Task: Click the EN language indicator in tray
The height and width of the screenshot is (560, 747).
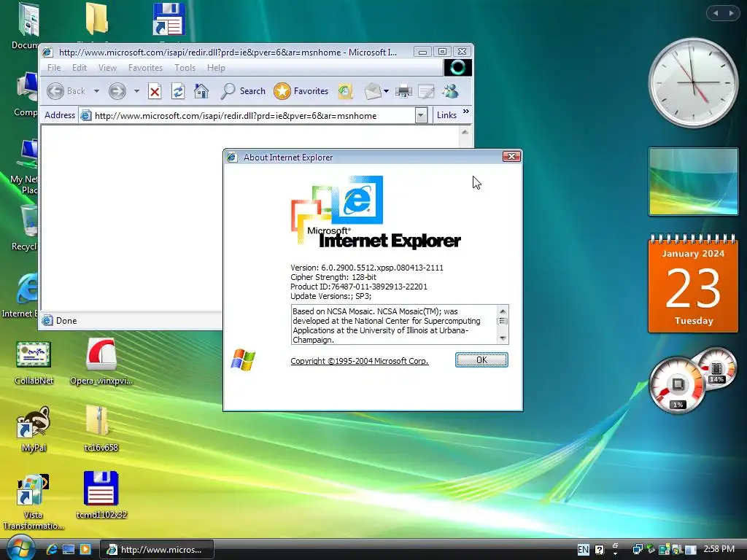Action: point(583,550)
